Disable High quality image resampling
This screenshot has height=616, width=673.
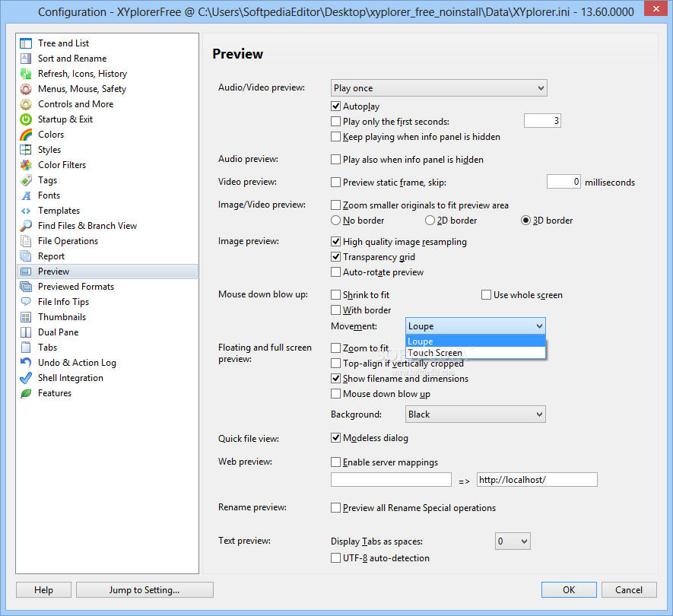pyautogui.click(x=335, y=241)
